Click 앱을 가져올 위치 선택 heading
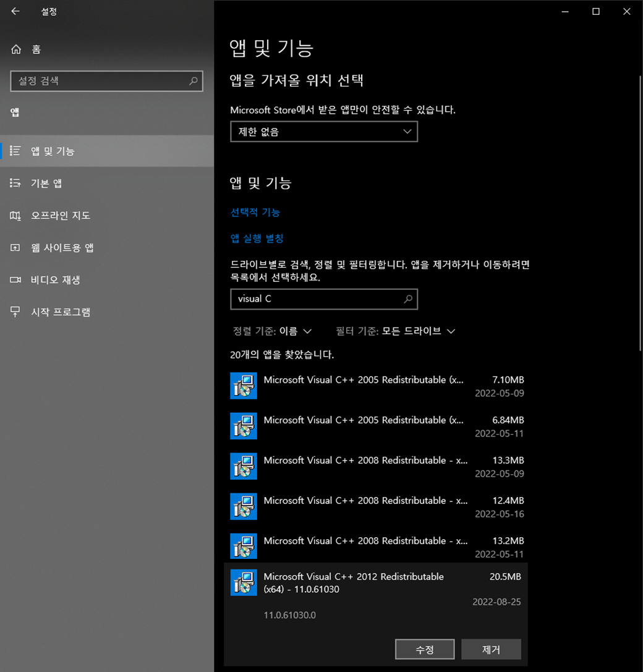The image size is (643, 672). coord(297,80)
